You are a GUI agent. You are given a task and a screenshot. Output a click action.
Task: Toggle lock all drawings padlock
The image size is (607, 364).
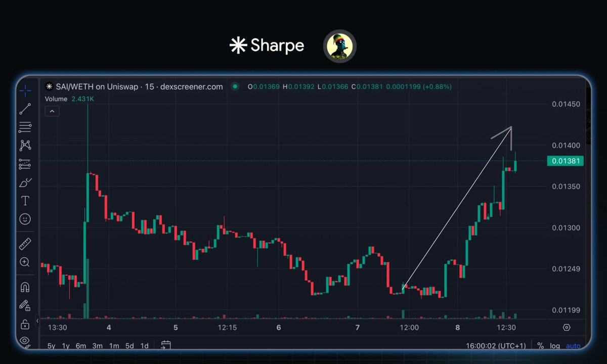click(25, 324)
